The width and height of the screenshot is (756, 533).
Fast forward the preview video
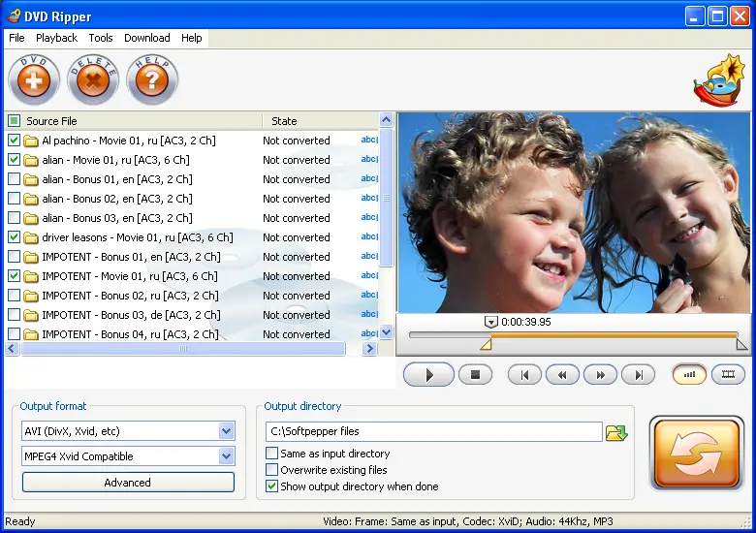click(600, 374)
